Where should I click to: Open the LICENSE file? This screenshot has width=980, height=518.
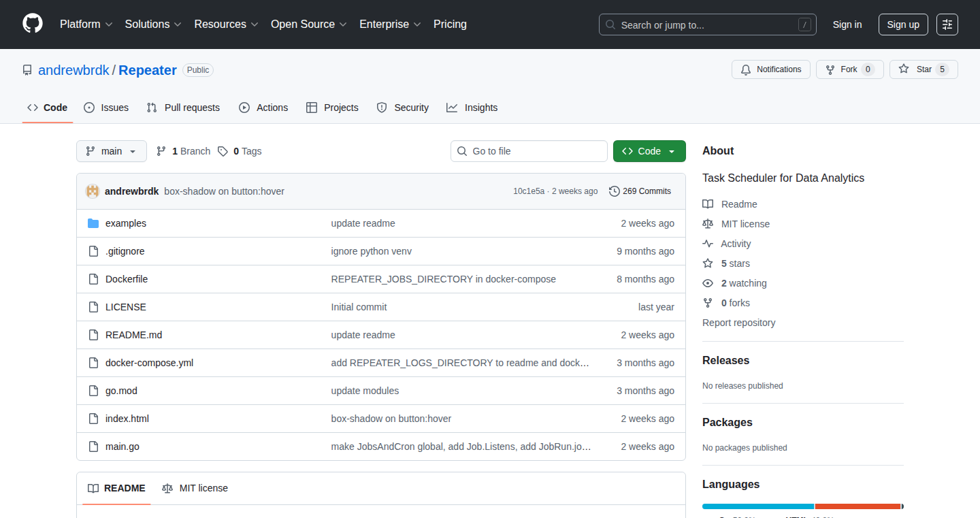pos(126,307)
